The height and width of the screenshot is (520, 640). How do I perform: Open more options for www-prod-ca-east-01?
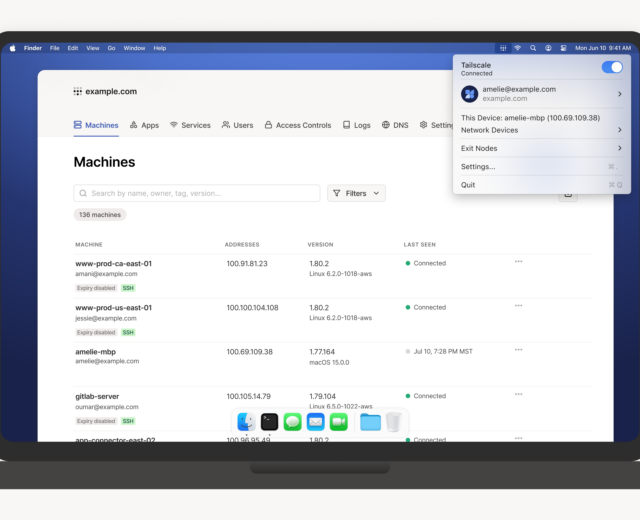(518, 262)
